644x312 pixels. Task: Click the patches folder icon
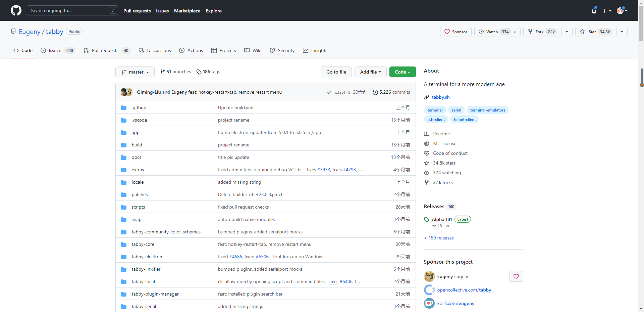point(124,195)
